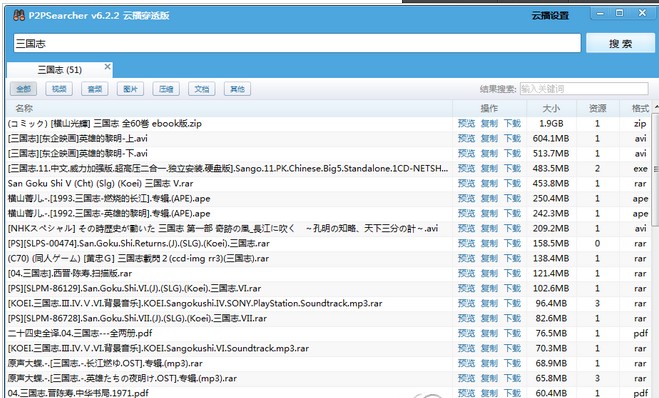Screen dimensions: 659x398
Task: Select the Sango.11.PK.Chinese.Big5 file name
Action: tap(228, 169)
